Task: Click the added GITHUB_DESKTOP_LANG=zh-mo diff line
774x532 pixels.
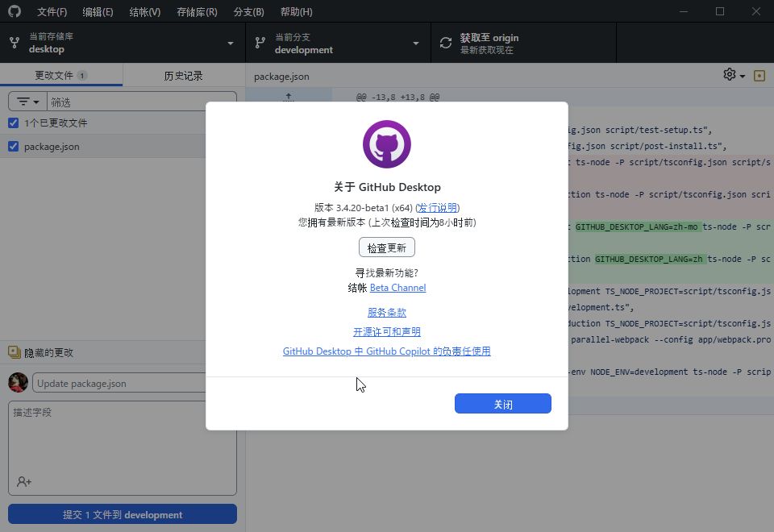Action: (x=670, y=227)
